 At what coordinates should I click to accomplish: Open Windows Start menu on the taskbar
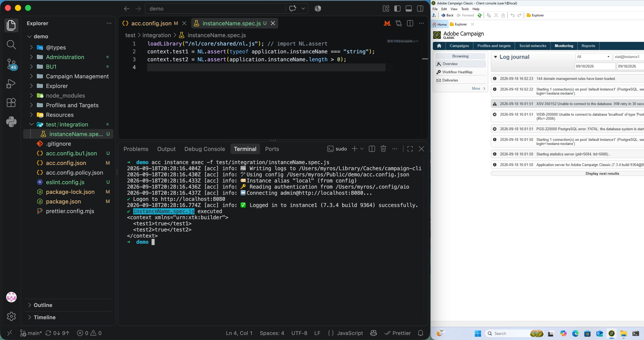point(478,333)
